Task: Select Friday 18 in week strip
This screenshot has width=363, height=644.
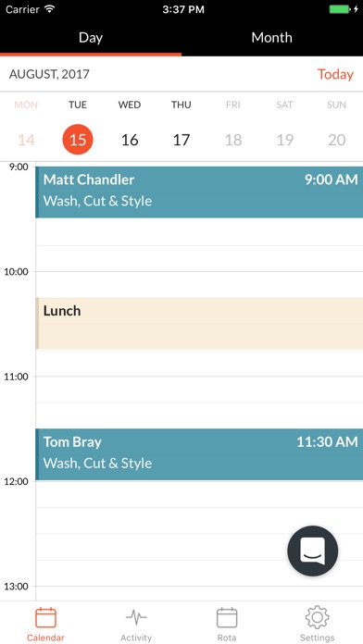Action: pos(233,140)
